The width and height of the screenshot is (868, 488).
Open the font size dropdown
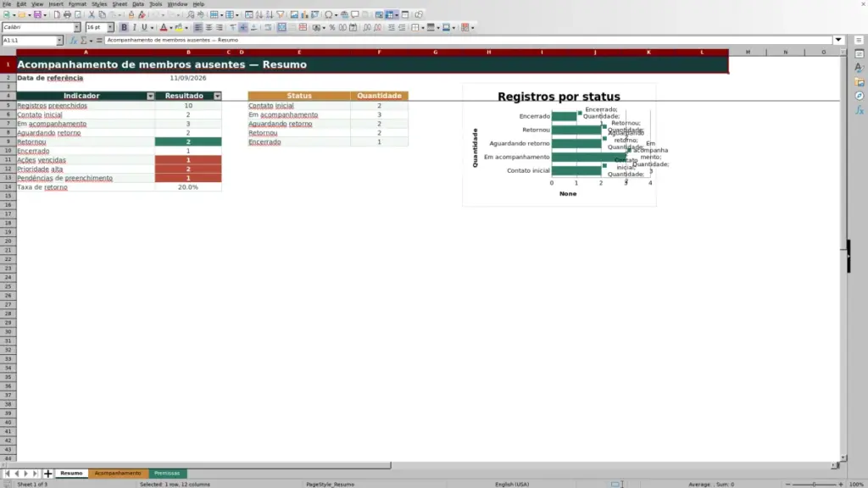pos(110,27)
